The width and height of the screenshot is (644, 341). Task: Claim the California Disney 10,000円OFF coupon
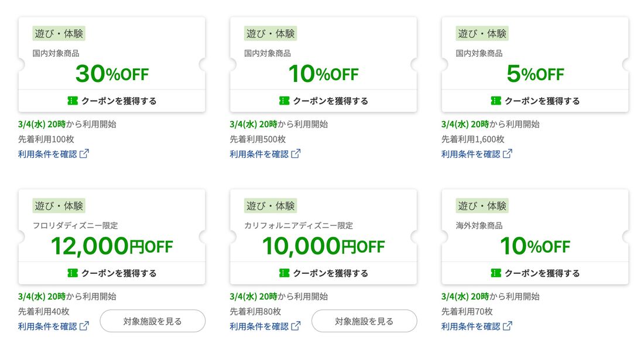click(324, 273)
